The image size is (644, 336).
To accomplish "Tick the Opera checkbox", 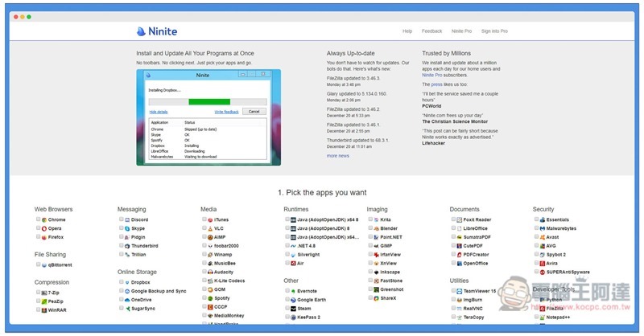I will (x=38, y=228).
